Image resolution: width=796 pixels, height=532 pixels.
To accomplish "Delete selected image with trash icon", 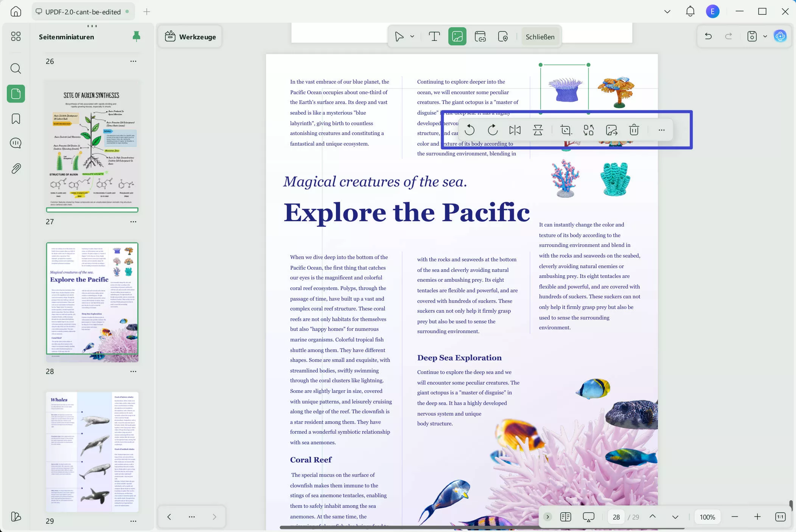I will (634, 130).
